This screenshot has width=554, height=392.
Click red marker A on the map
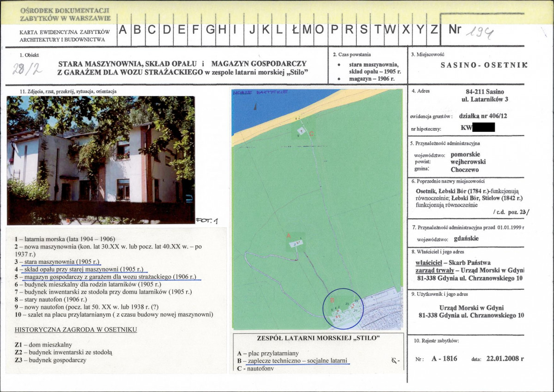click(x=288, y=235)
